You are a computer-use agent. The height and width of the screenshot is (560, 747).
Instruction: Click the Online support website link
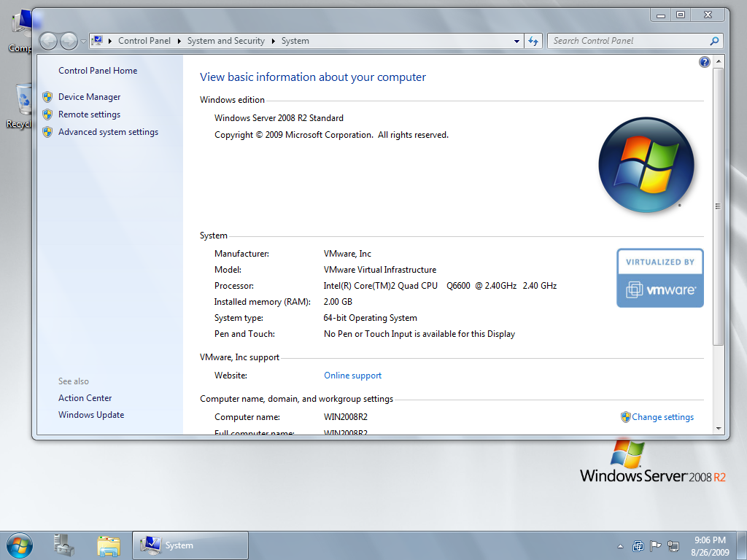tap(352, 376)
